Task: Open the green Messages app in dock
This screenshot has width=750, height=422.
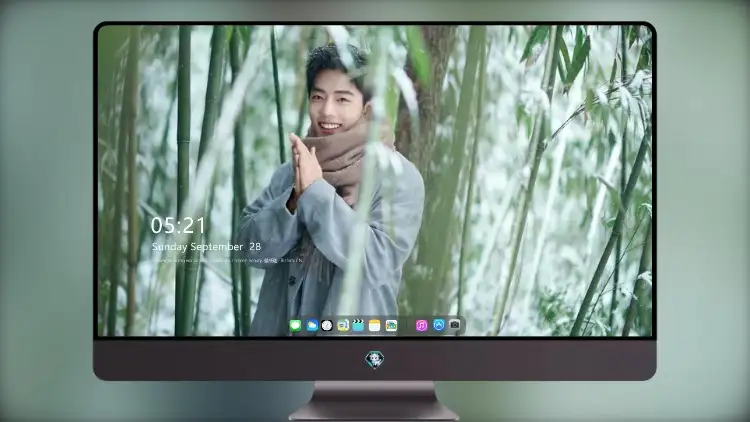Action: click(296, 326)
